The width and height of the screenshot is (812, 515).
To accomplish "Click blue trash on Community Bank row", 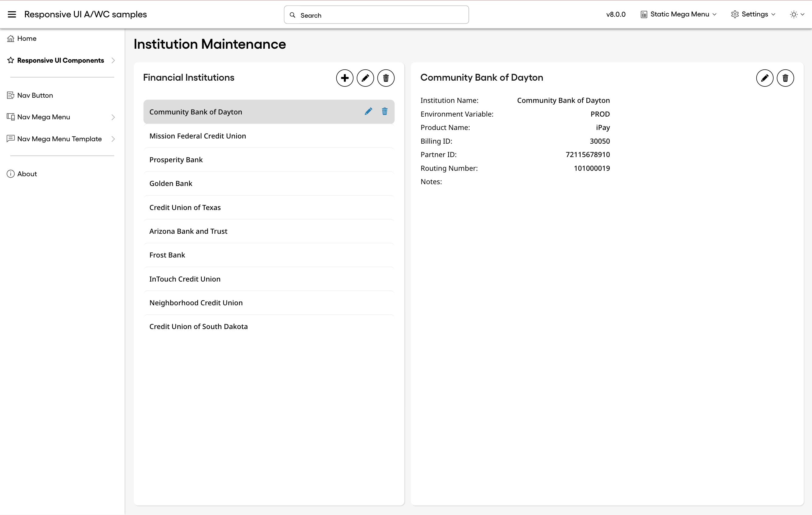I will pos(384,111).
